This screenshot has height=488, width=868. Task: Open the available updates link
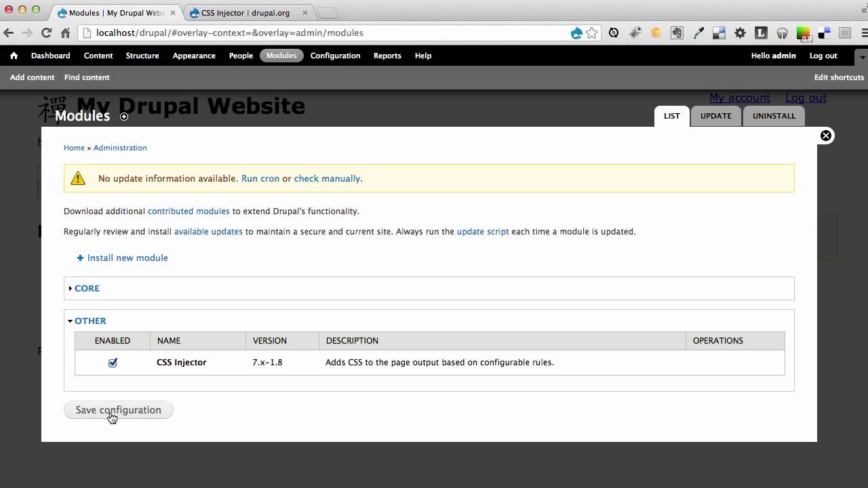pyautogui.click(x=208, y=231)
